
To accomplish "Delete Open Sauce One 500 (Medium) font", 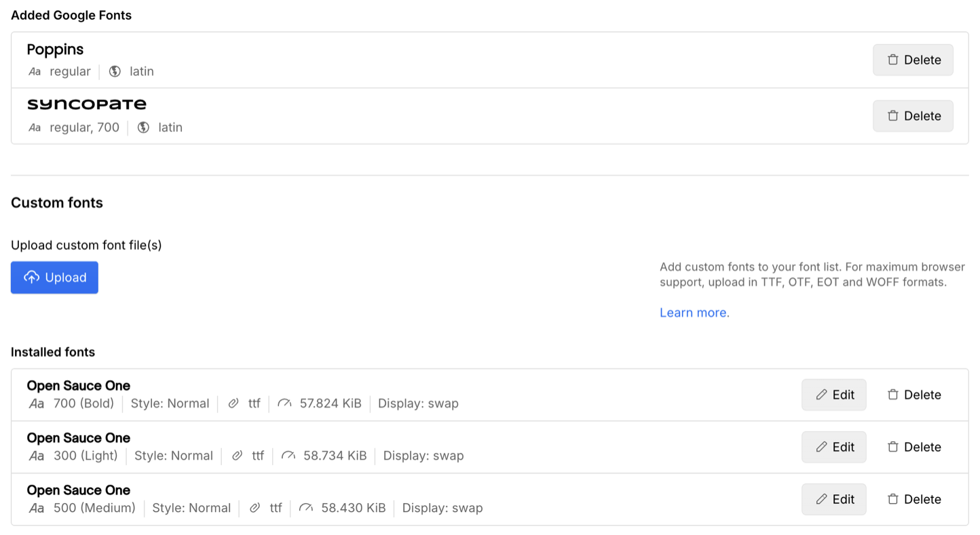I will (x=914, y=500).
